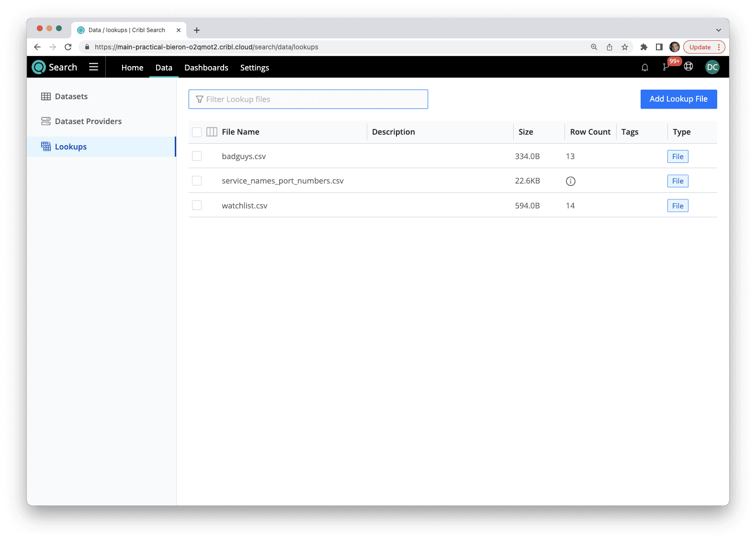Bookmark this page with star icon
This screenshot has width=756, height=541.
pos(624,47)
